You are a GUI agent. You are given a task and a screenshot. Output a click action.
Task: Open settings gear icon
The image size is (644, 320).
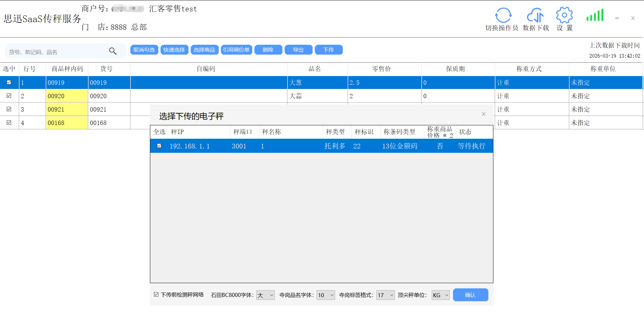click(x=564, y=15)
